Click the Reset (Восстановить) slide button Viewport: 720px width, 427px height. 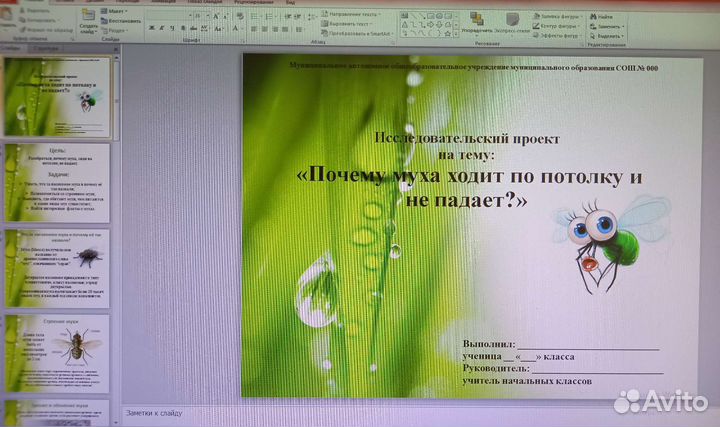pyautogui.click(x=121, y=21)
